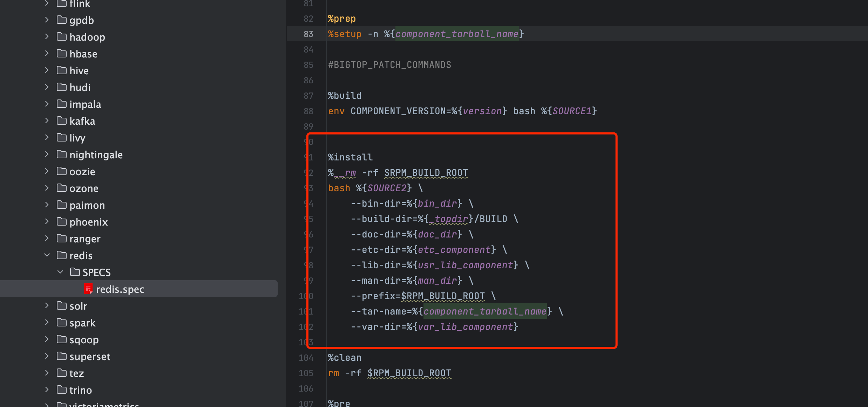Select the phoenix folder icon
868x407 pixels.
(x=62, y=221)
